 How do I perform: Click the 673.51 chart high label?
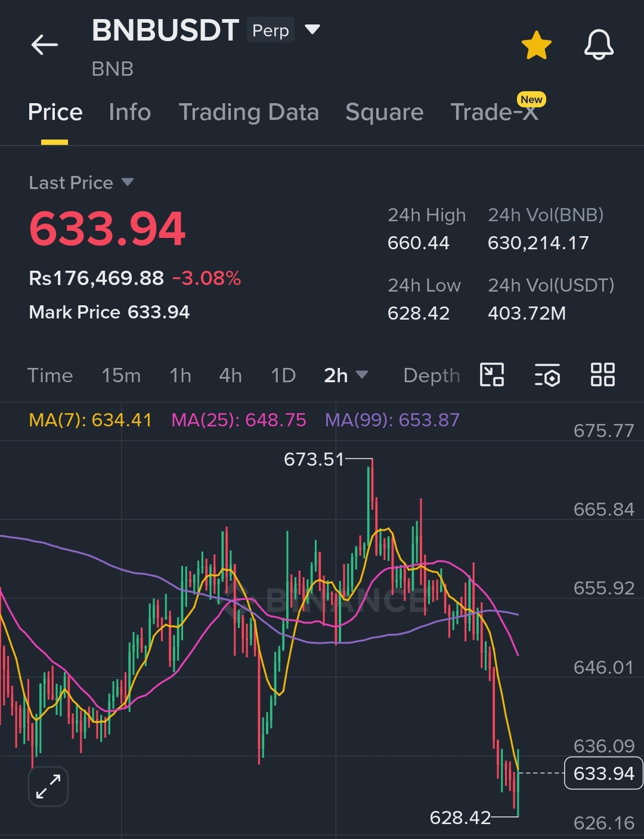pyautogui.click(x=314, y=459)
